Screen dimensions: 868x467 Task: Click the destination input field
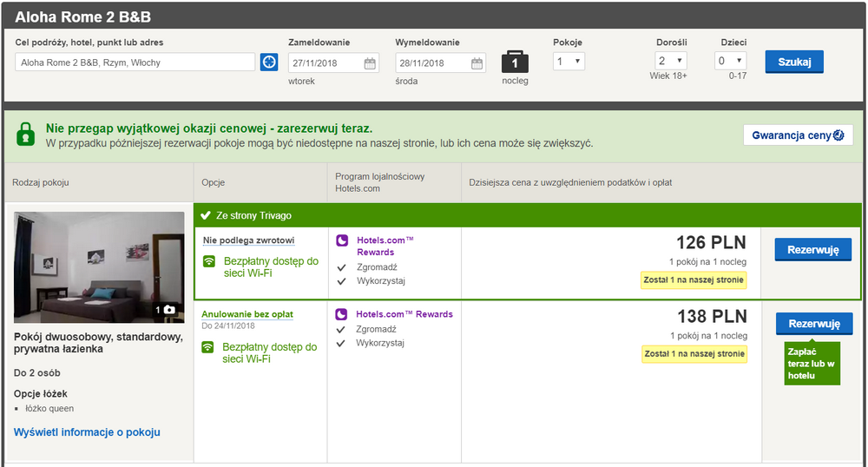click(135, 62)
